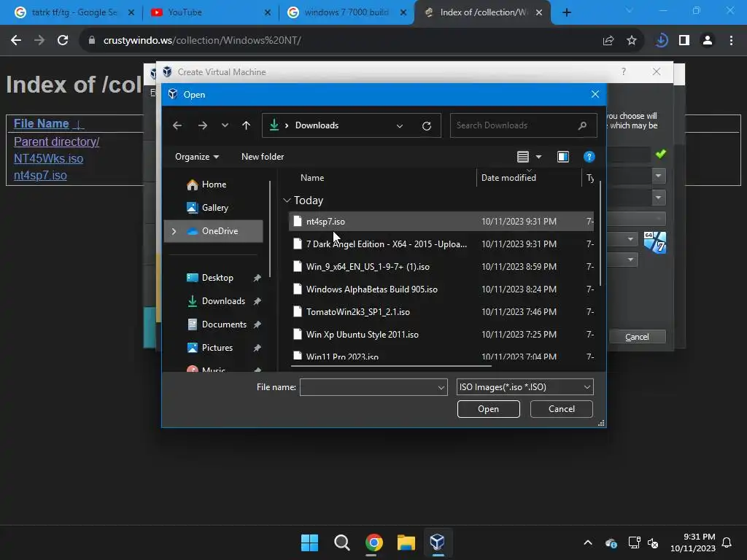The width and height of the screenshot is (747, 560).
Task: Open recent locations chevron in Open dialog
Action: (225, 125)
